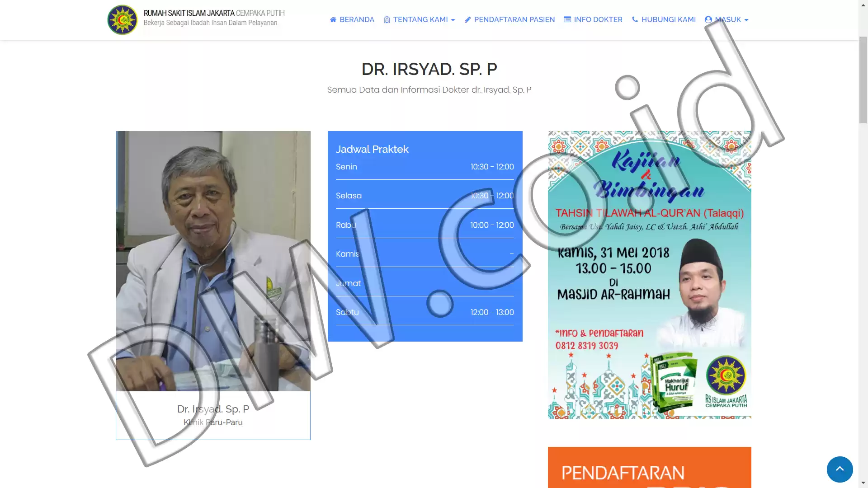
Task: Click the Klinik Paru-Paru caption
Action: (213, 422)
